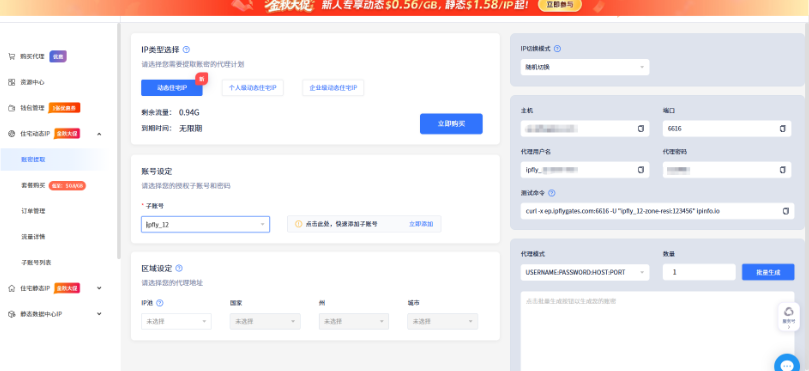The image size is (809, 371).
Task: Click the help icon next to 测试命令
Action: (x=552, y=193)
